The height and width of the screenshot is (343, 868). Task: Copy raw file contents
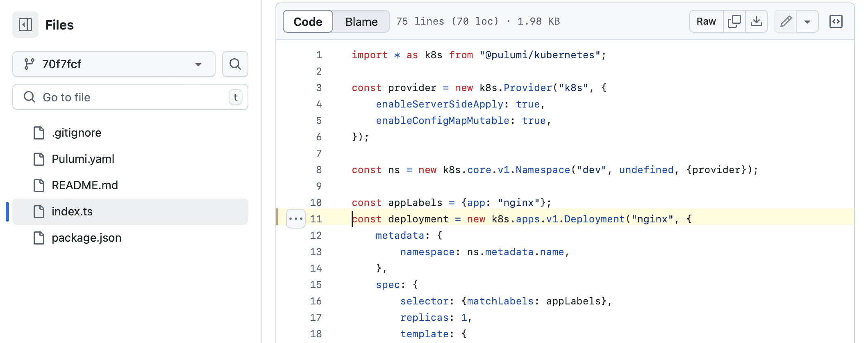734,21
